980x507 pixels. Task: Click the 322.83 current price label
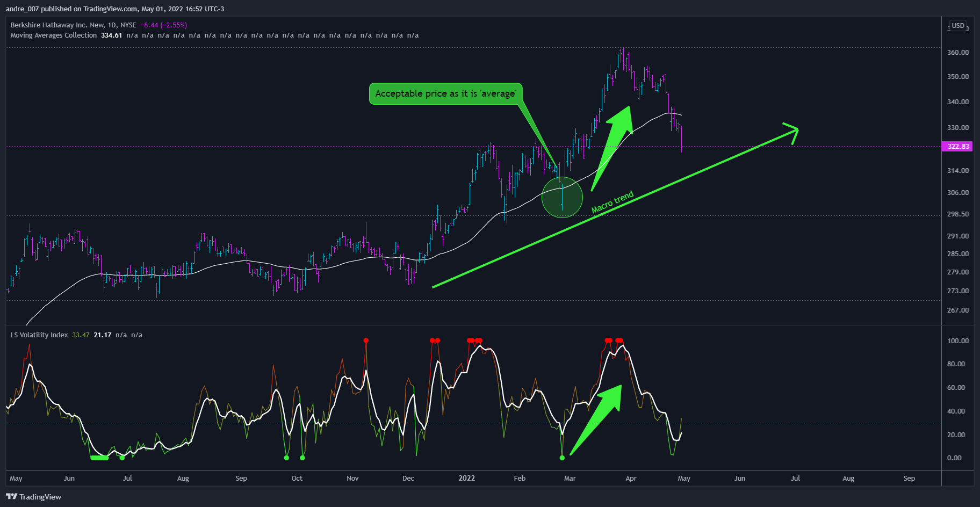click(x=957, y=147)
